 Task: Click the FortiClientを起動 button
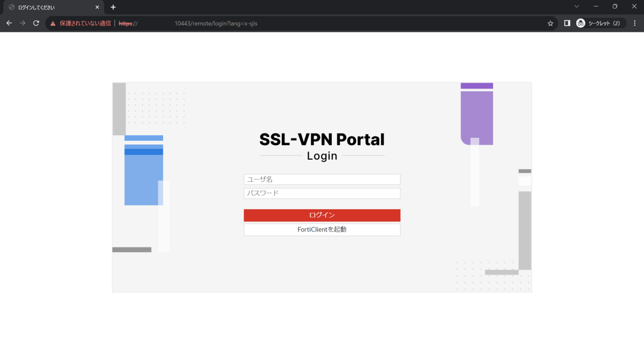[x=322, y=229]
